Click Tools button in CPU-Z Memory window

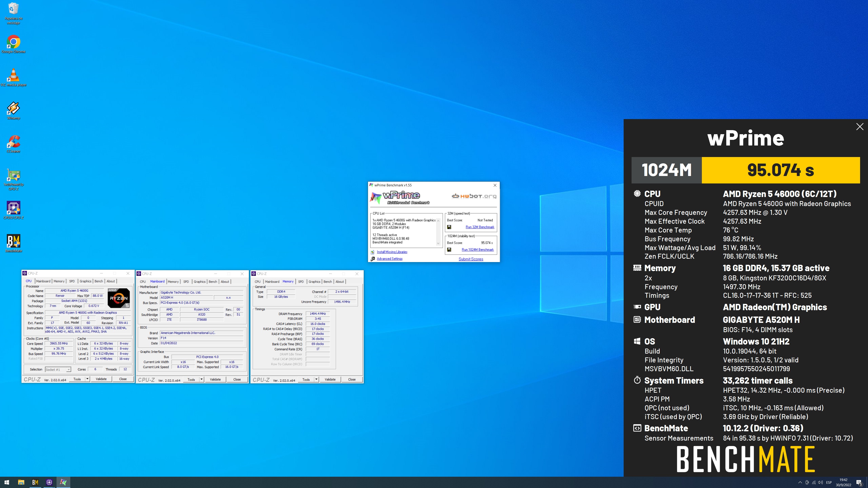tap(306, 379)
